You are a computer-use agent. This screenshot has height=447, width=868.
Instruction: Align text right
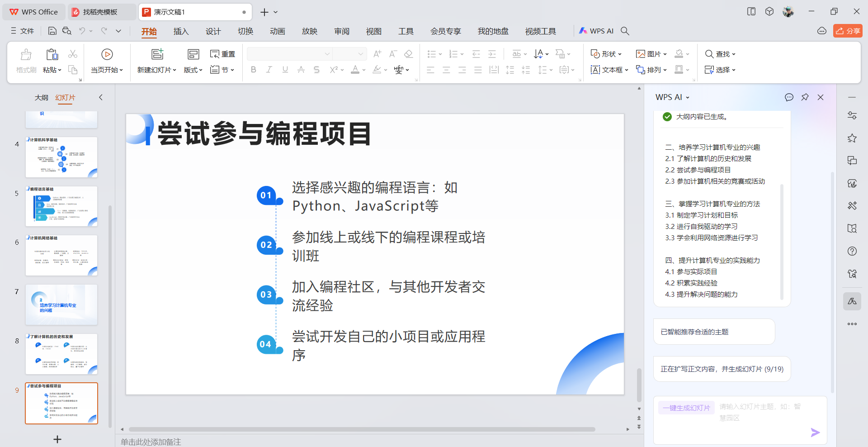(x=462, y=70)
